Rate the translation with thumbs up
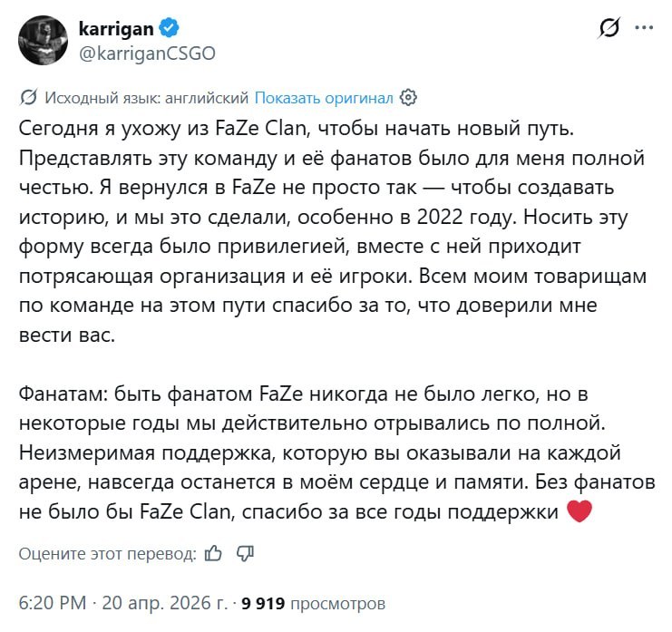The height and width of the screenshot is (632, 672). pyautogui.click(x=214, y=553)
